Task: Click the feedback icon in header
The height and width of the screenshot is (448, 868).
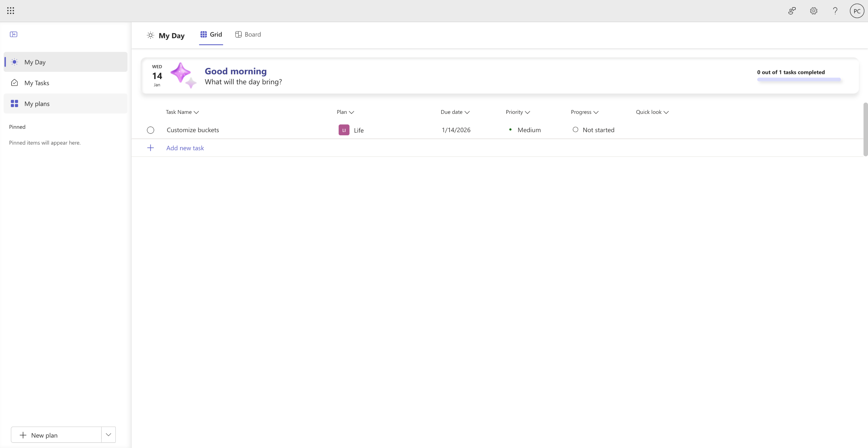Action: pyautogui.click(x=792, y=11)
